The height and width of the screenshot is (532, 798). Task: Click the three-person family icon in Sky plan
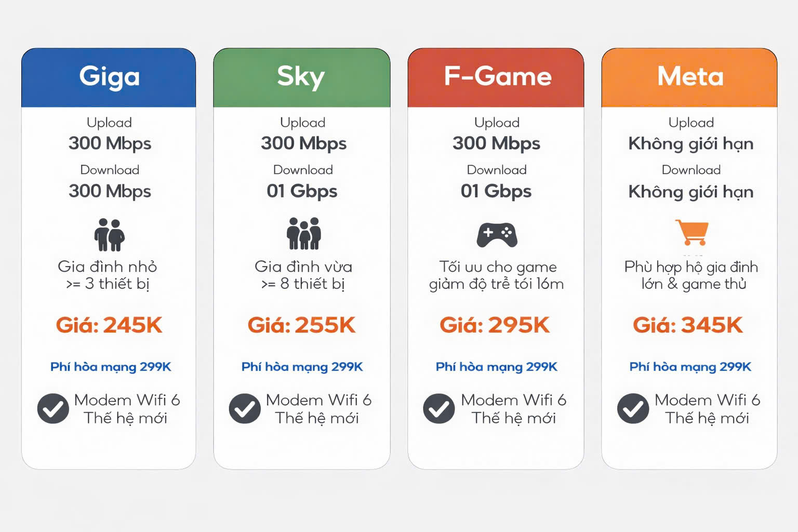click(x=304, y=234)
